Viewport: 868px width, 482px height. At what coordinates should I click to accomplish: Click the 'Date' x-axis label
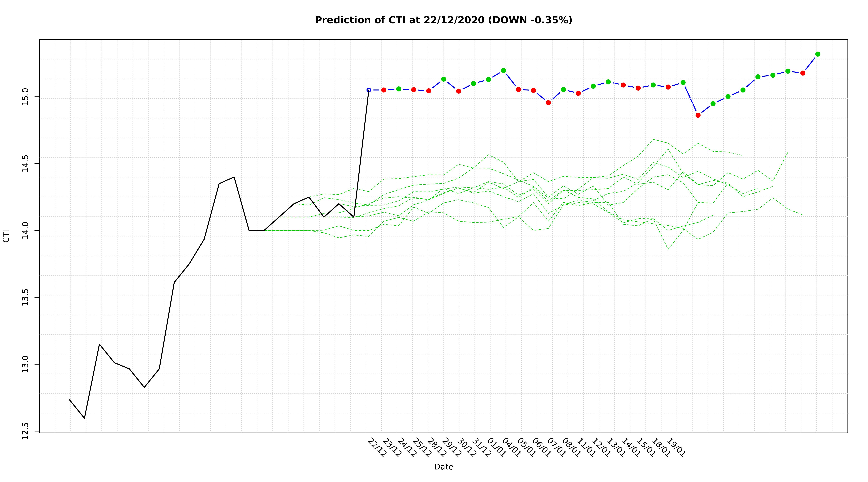[443, 467]
